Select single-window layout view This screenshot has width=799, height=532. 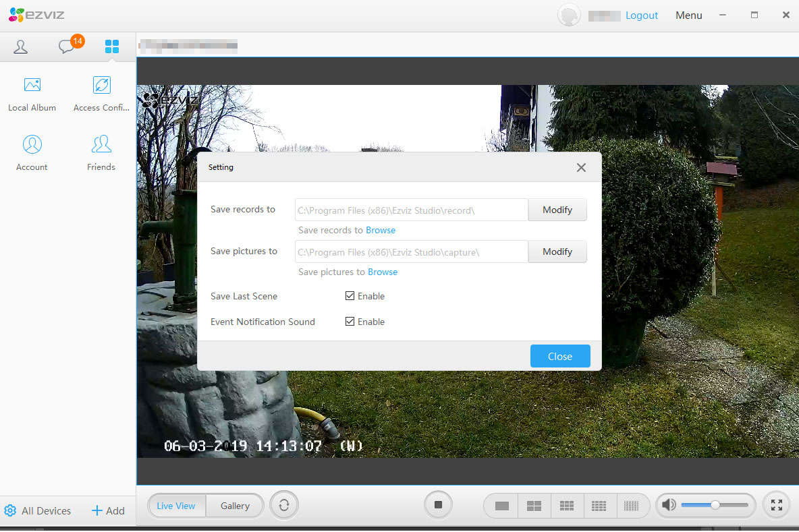pyautogui.click(x=501, y=506)
